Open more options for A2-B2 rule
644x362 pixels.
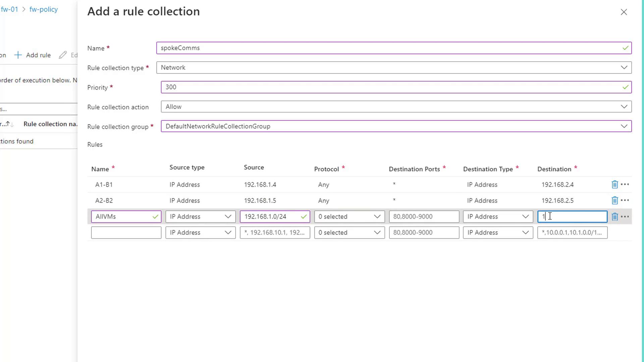(625, 200)
